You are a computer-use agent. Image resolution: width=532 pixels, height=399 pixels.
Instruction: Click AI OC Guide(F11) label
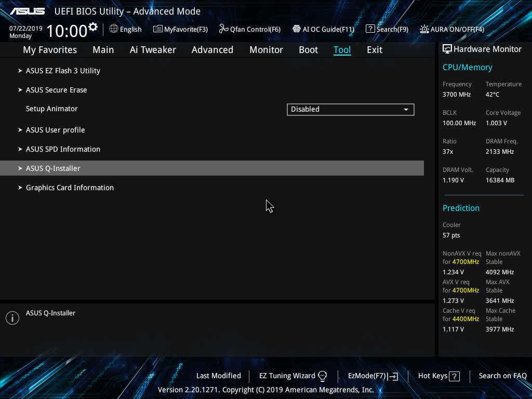click(x=328, y=29)
